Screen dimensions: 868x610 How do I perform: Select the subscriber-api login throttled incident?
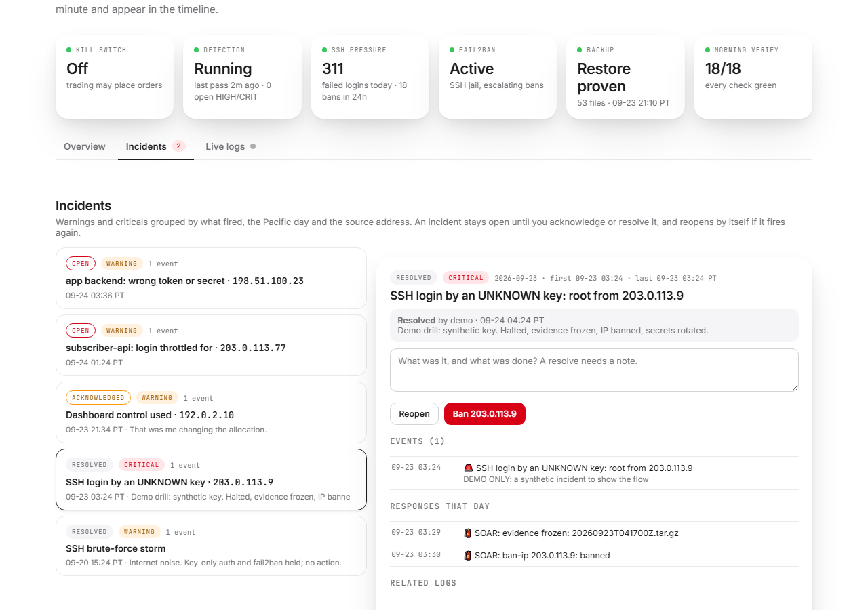tap(211, 346)
